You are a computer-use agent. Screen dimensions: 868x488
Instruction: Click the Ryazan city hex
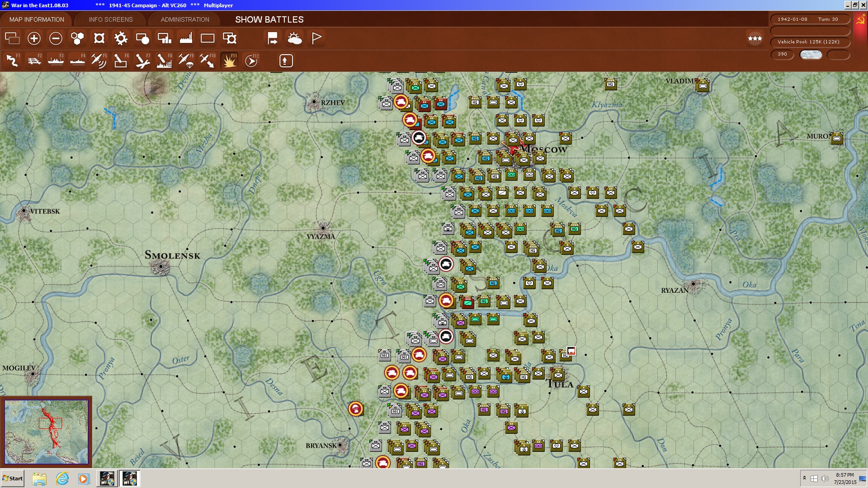[693, 284]
